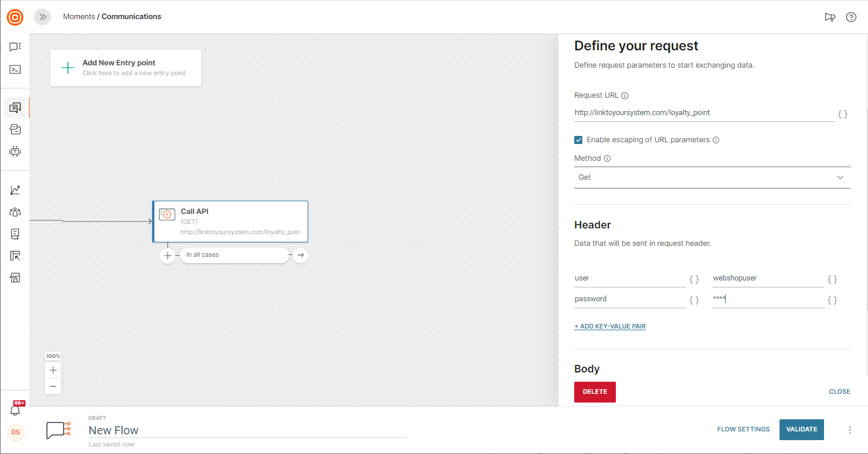Open the notifications bell icon
Screen dimensions: 868x454
[15, 409]
